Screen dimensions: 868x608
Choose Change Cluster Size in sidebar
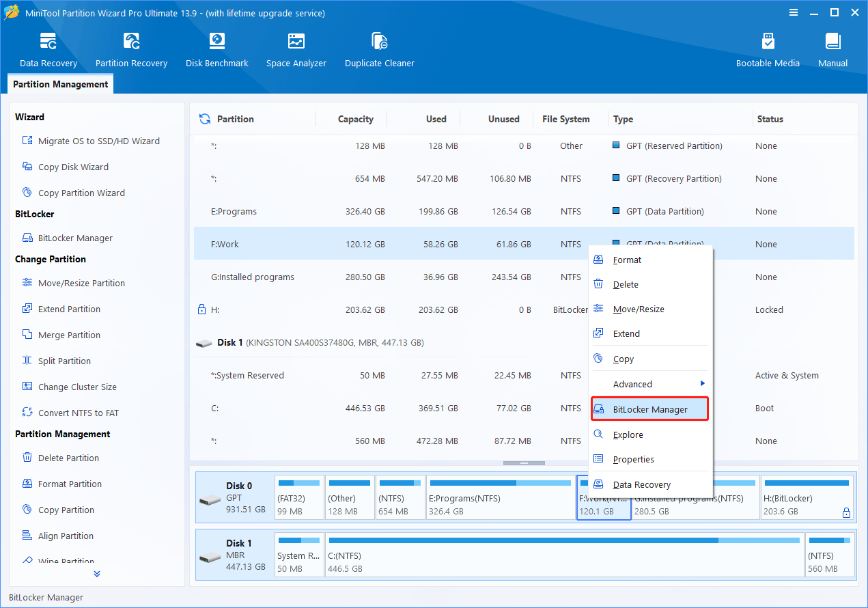point(69,387)
